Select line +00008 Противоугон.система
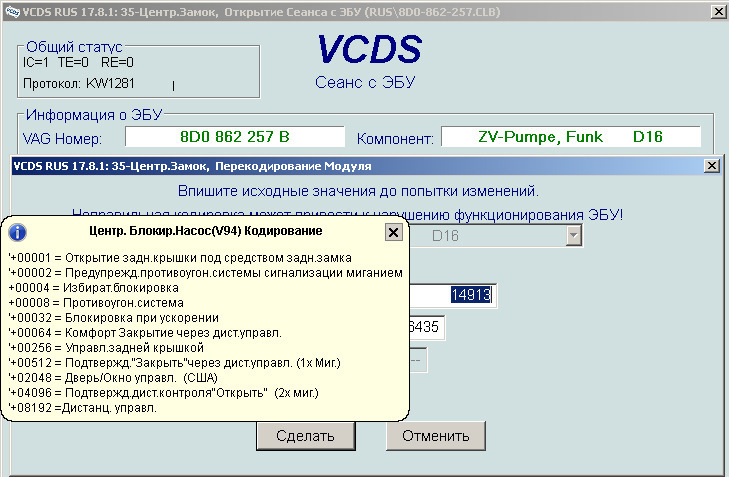 [x=96, y=303]
